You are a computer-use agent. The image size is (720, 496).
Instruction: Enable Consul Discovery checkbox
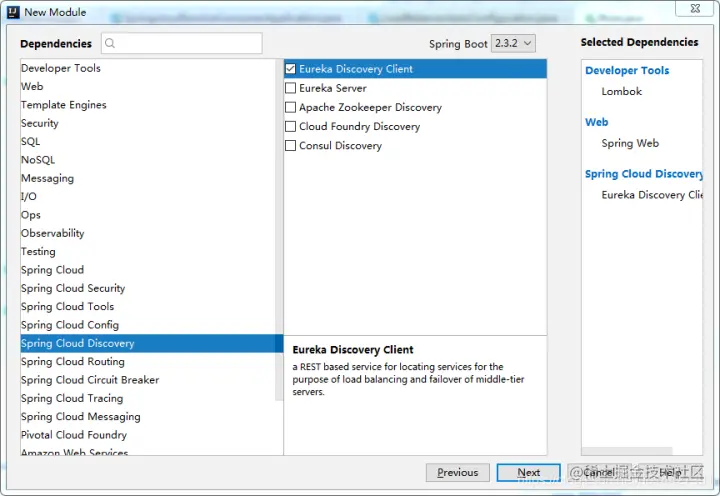[290, 146]
